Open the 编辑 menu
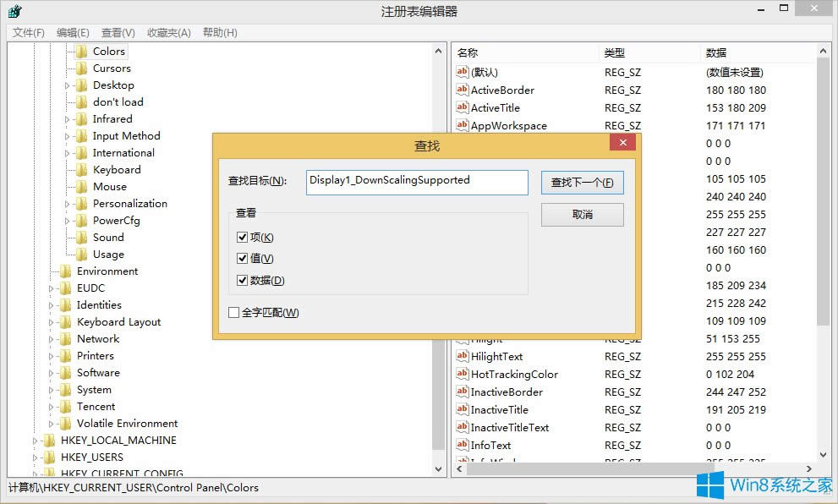This screenshot has width=838, height=504. [73, 32]
